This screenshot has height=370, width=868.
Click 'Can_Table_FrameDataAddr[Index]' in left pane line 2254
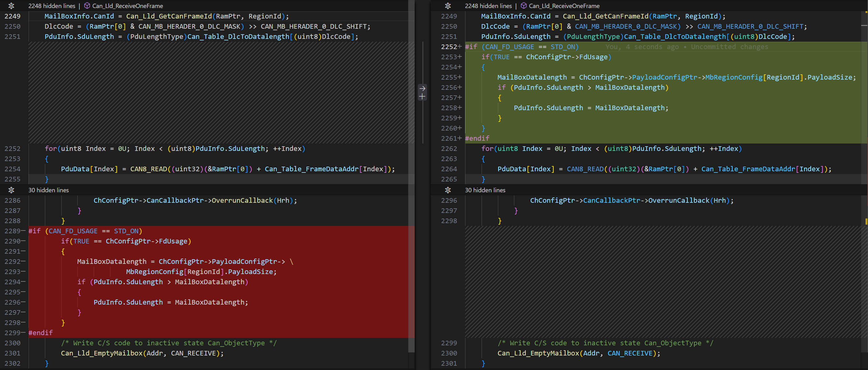tap(326, 169)
